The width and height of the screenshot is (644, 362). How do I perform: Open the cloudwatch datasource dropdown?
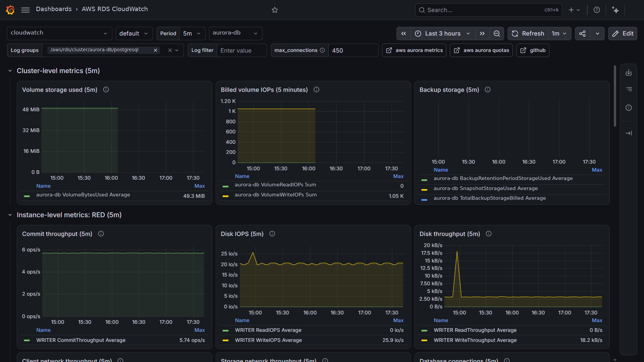[x=59, y=34]
